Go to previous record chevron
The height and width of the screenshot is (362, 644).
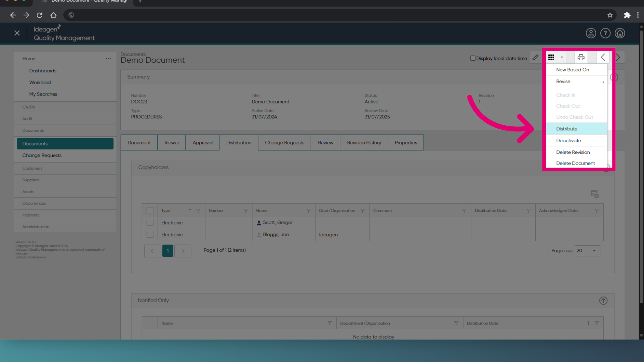click(x=603, y=58)
